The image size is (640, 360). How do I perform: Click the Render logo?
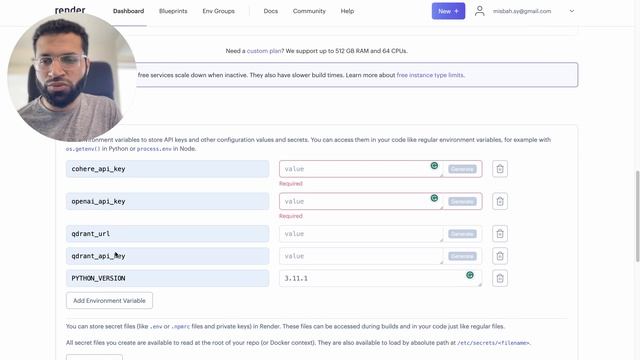click(x=70, y=10)
